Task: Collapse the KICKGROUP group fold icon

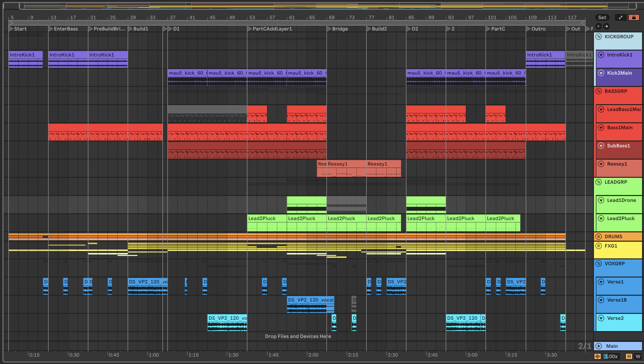Action: 599,37
